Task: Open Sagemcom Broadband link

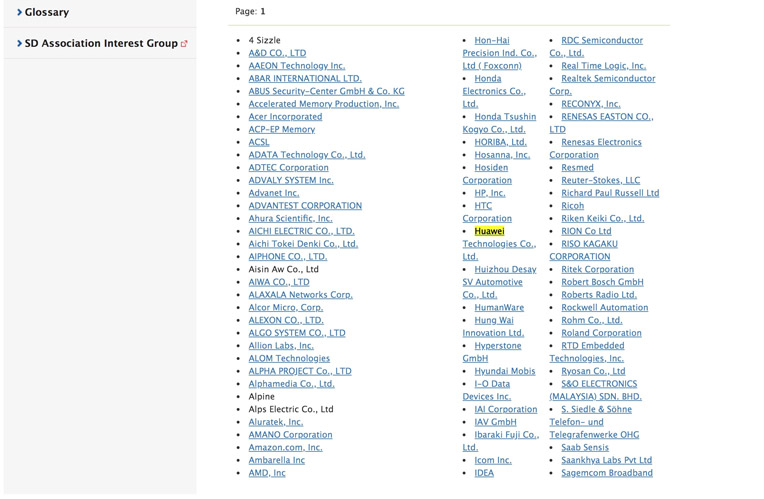Action: click(607, 473)
